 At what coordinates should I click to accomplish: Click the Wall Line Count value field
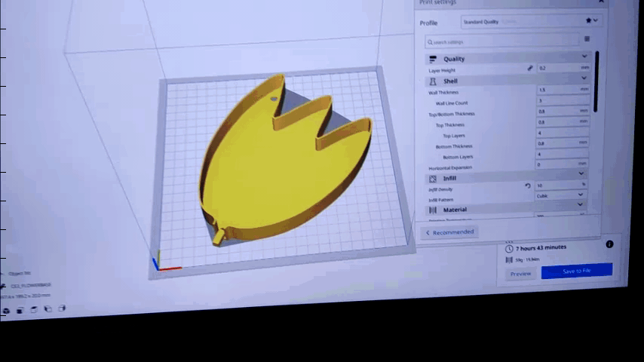point(563,100)
